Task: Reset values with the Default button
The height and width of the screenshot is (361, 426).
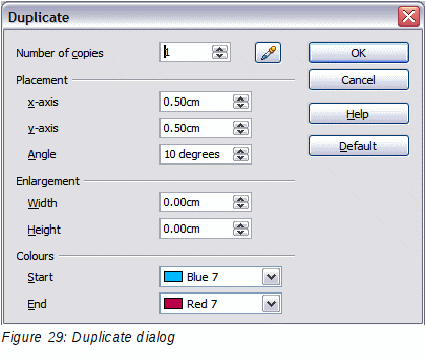Action: [359, 146]
